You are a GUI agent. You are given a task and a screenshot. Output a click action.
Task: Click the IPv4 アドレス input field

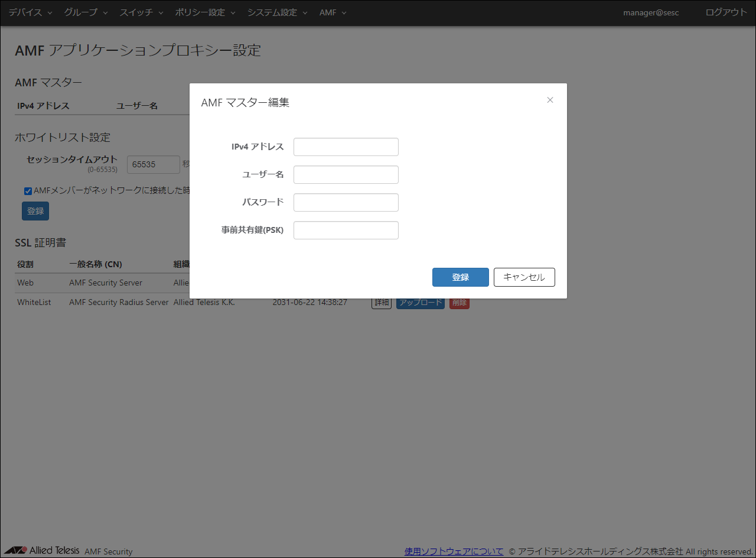(346, 147)
